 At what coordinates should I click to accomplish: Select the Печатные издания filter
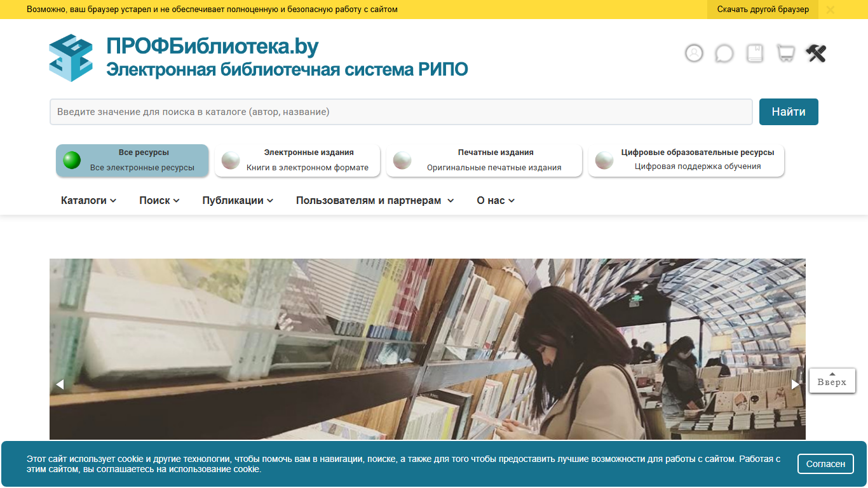click(484, 160)
